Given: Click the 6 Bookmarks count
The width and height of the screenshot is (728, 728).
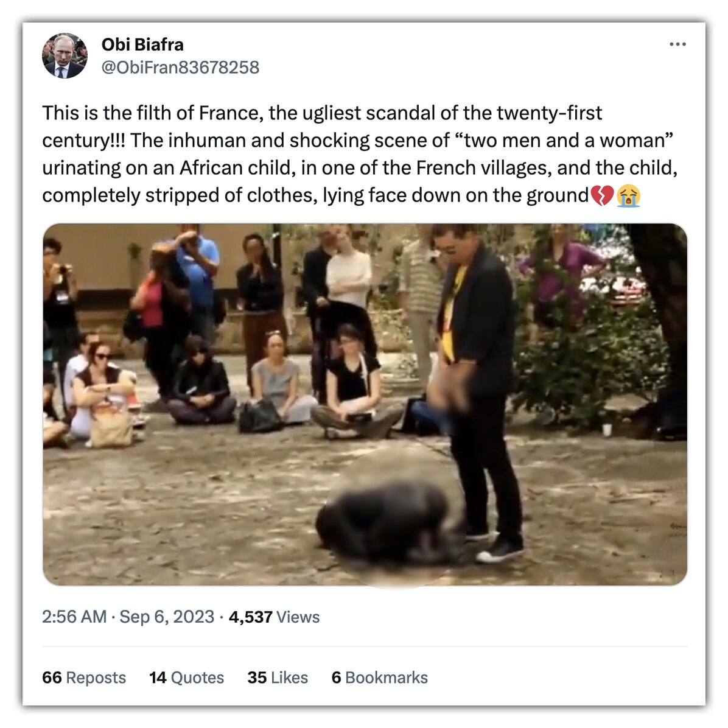Looking at the screenshot, I should coord(380,677).
